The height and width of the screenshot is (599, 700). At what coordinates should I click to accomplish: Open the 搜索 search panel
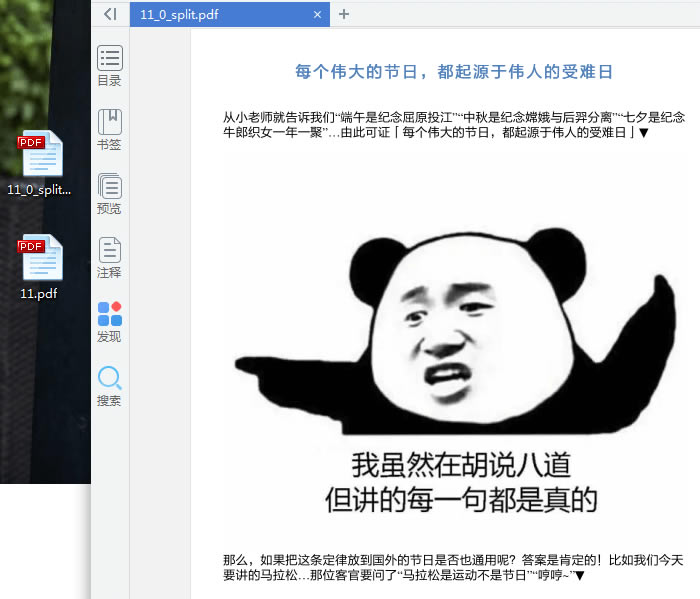click(109, 386)
